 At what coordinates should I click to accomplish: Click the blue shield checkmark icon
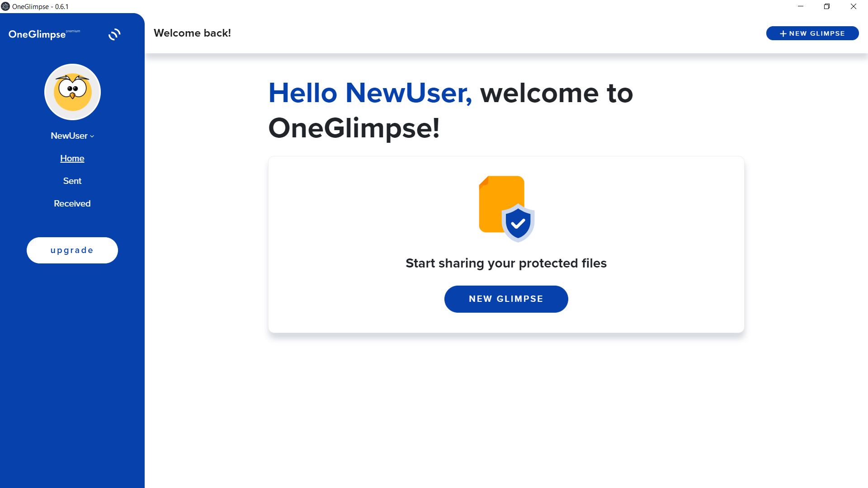tap(518, 223)
